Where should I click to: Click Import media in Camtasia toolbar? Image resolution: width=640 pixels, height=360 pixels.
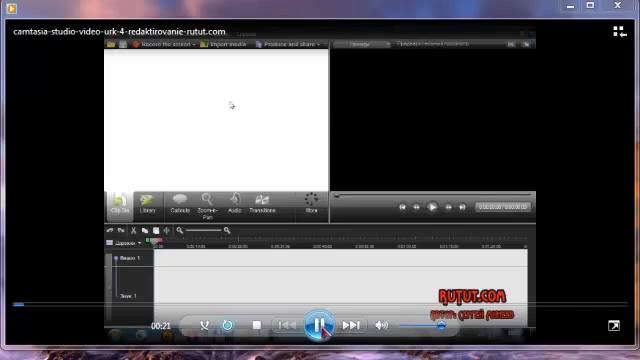(x=223, y=44)
